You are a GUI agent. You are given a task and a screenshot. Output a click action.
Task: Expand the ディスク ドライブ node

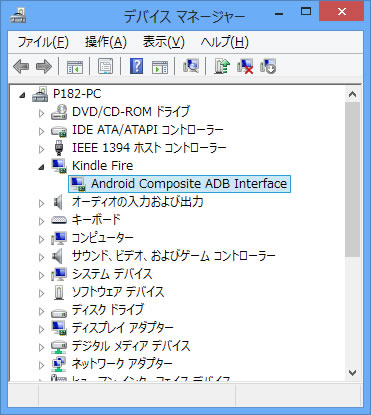(41, 311)
